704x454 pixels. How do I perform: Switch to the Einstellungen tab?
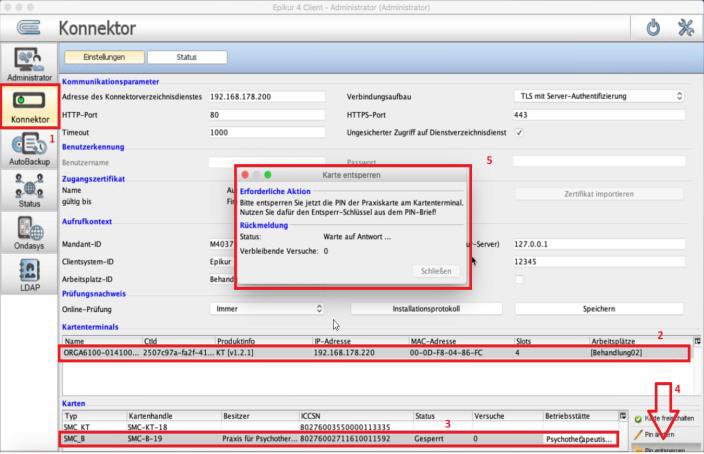pyautogui.click(x=104, y=57)
